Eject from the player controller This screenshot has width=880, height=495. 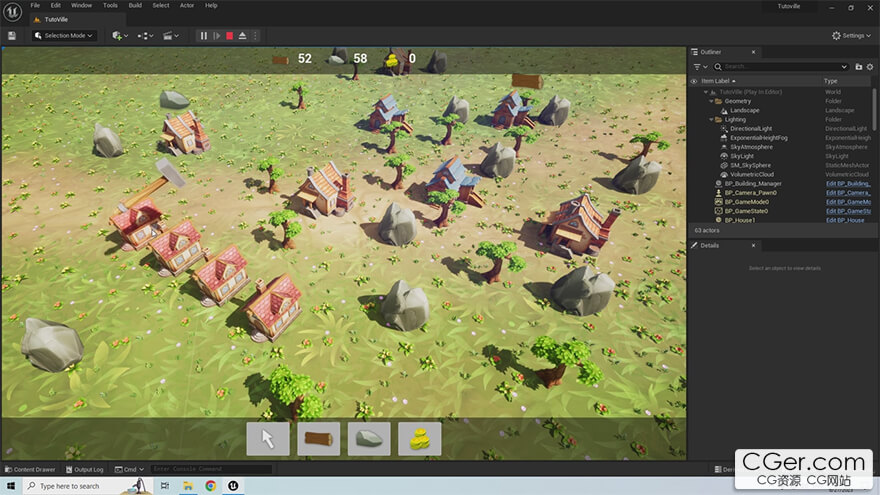click(242, 35)
